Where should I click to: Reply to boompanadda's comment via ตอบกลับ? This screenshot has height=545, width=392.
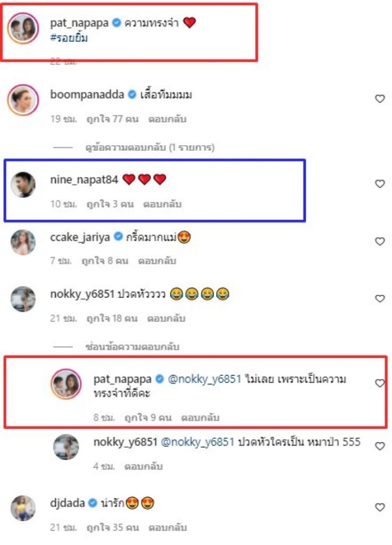168,119
